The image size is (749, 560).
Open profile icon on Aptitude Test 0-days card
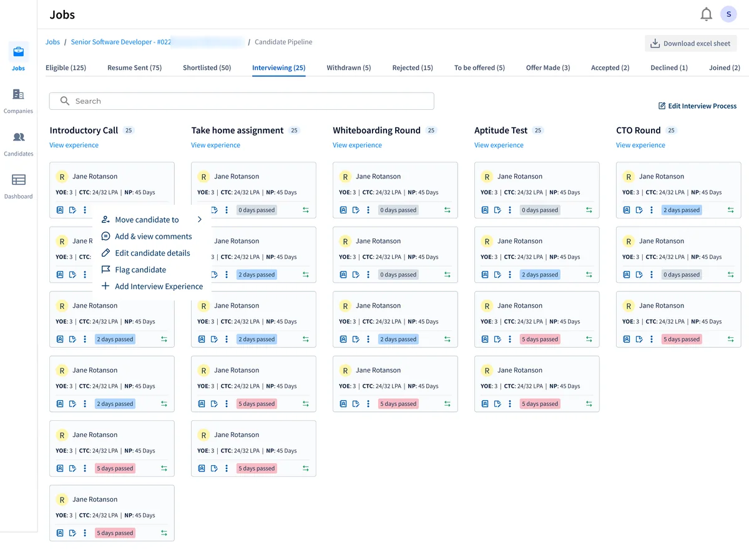tap(485, 210)
